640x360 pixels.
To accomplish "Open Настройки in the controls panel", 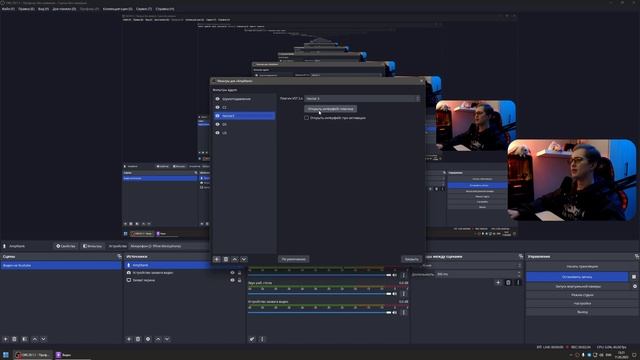I will pyautogui.click(x=582, y=303).
